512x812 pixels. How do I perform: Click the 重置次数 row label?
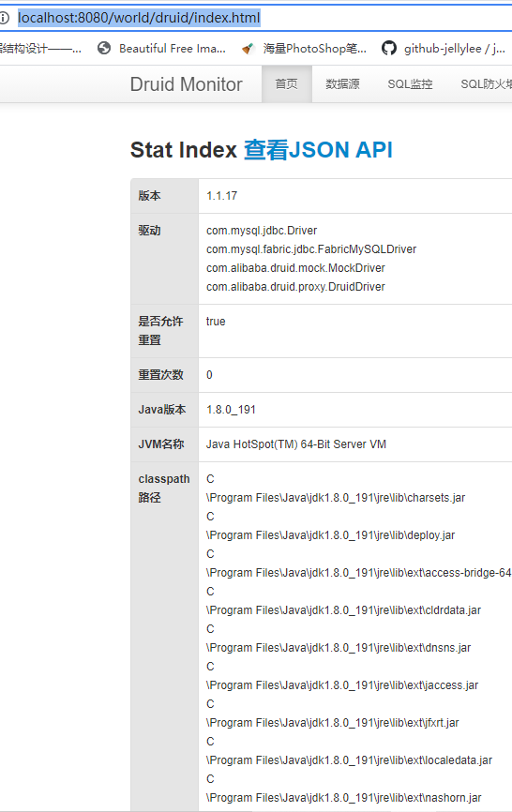click(x=160, y=375)
